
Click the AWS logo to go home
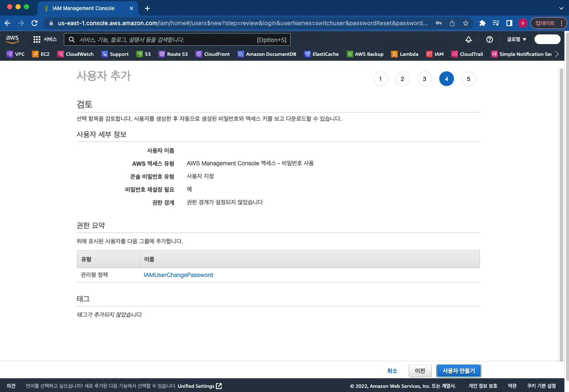[x=13, y=39]
